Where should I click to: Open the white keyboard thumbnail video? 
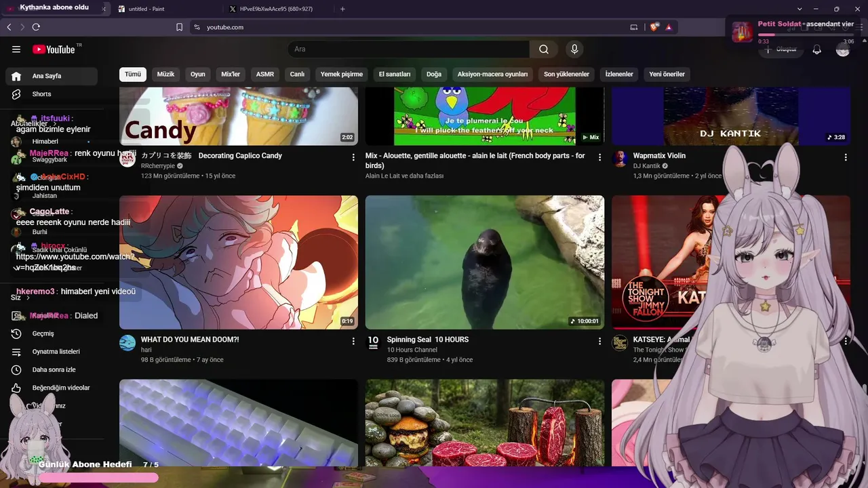[239, 422]
